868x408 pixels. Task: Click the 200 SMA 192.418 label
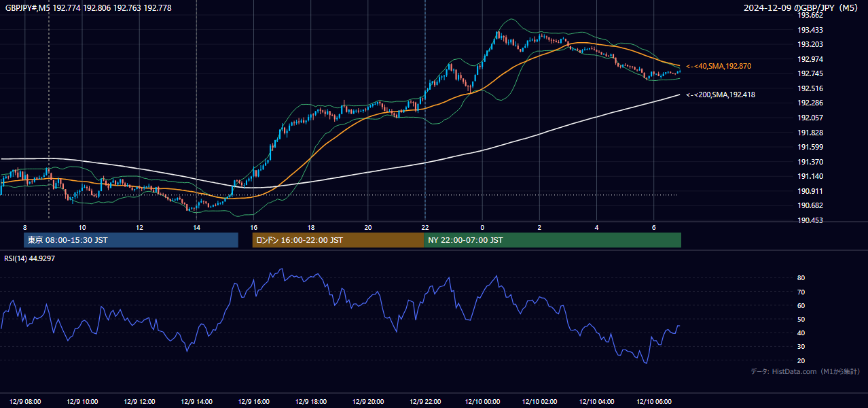721,95
